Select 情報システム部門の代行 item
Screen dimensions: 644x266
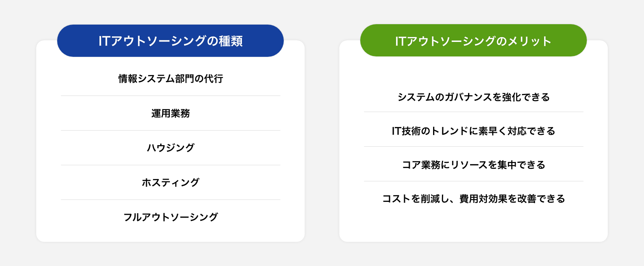[x=171, y=79]
